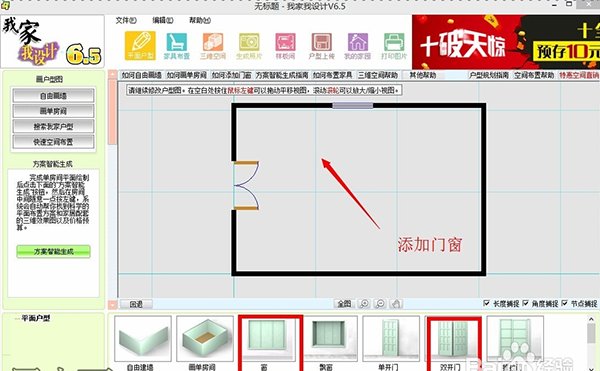
Task: Collapse the 平面户型 tree node
Action: tap(16, 319)
